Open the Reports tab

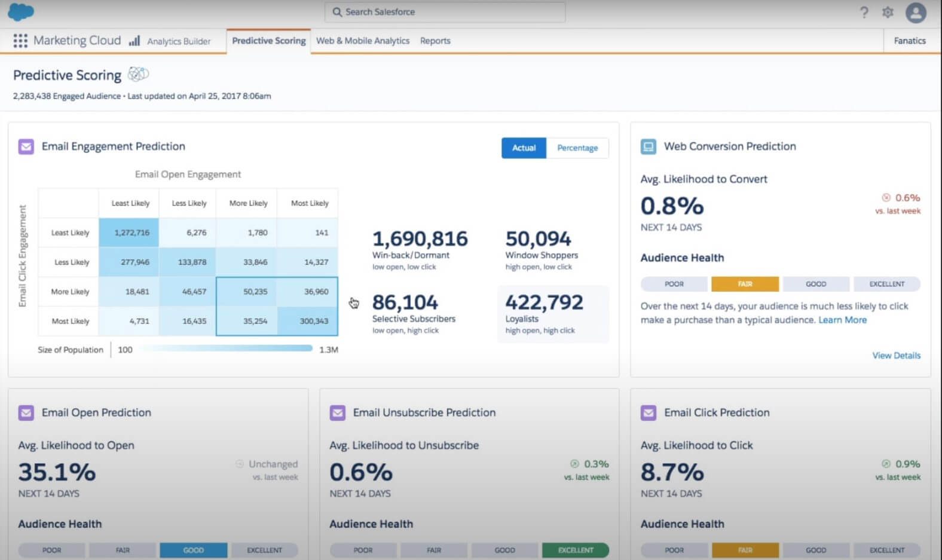435,41
